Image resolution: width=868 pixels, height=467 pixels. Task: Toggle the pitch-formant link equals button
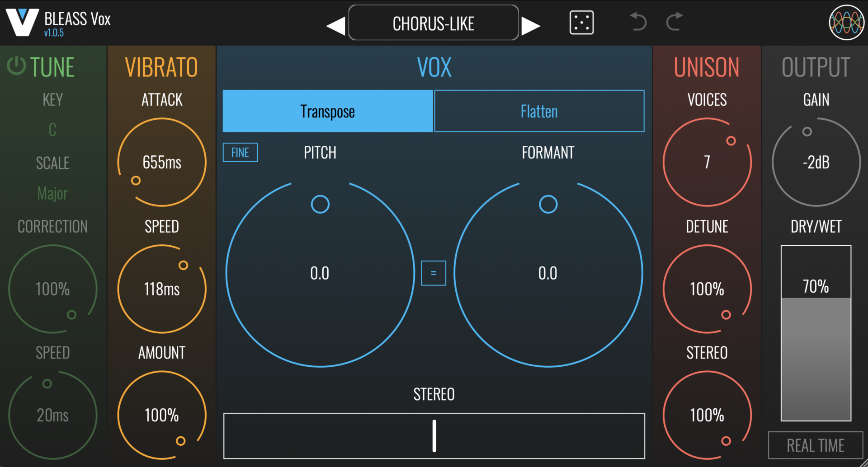433,273
